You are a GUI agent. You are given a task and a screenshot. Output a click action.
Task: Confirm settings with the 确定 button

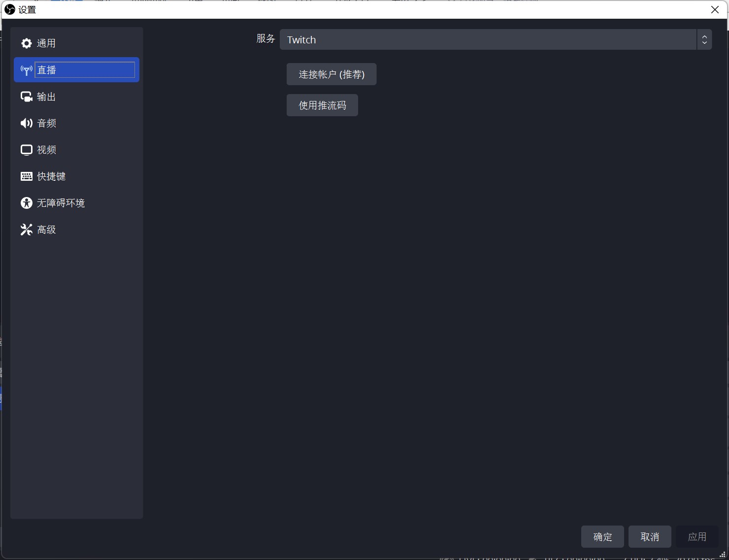(x=602, y=537)
